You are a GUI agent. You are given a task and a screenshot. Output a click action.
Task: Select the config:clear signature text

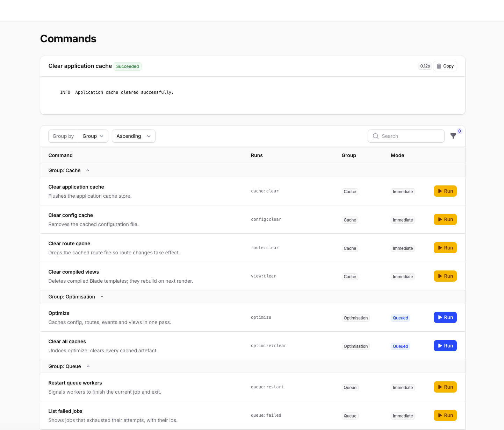pos(266,219)
